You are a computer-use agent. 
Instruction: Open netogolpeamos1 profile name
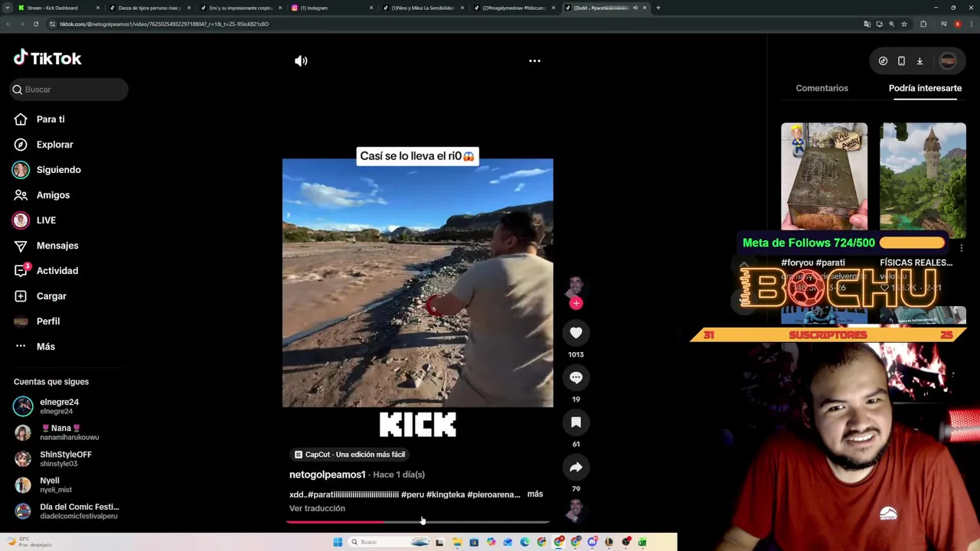click(328, 474)
